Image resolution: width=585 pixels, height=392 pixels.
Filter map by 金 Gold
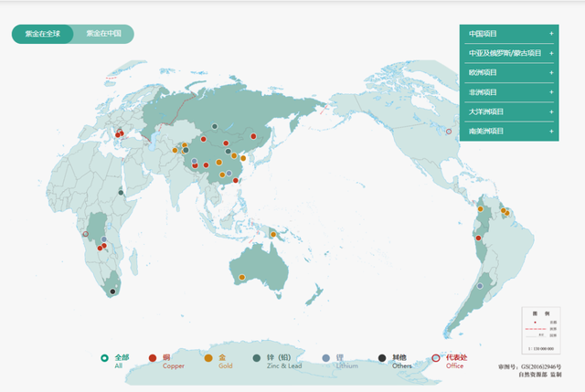218,361
